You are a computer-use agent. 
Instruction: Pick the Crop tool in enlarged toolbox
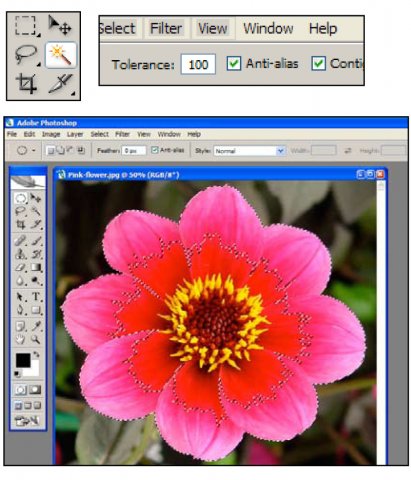tap(26, 83)
